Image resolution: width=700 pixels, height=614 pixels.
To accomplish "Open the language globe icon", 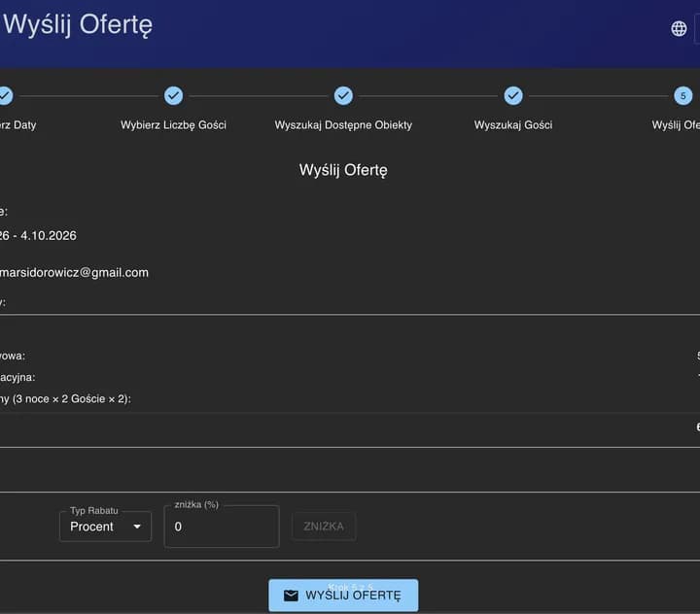I will [679, 28].
